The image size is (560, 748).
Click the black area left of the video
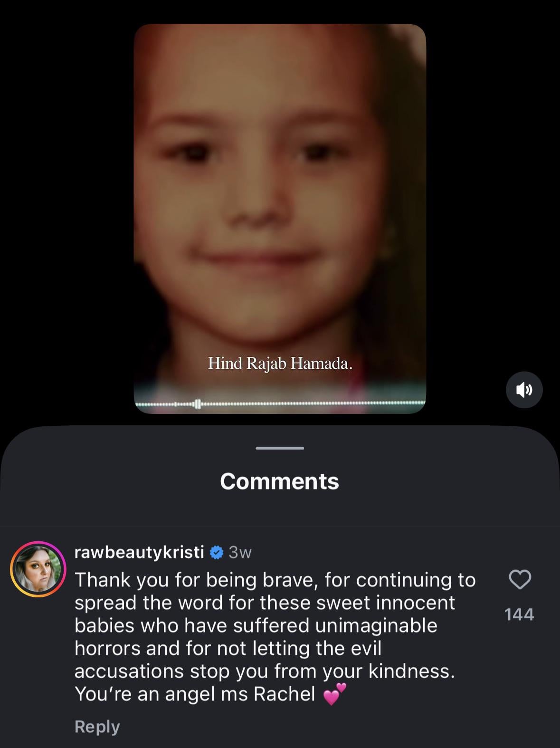coord(66,214)
